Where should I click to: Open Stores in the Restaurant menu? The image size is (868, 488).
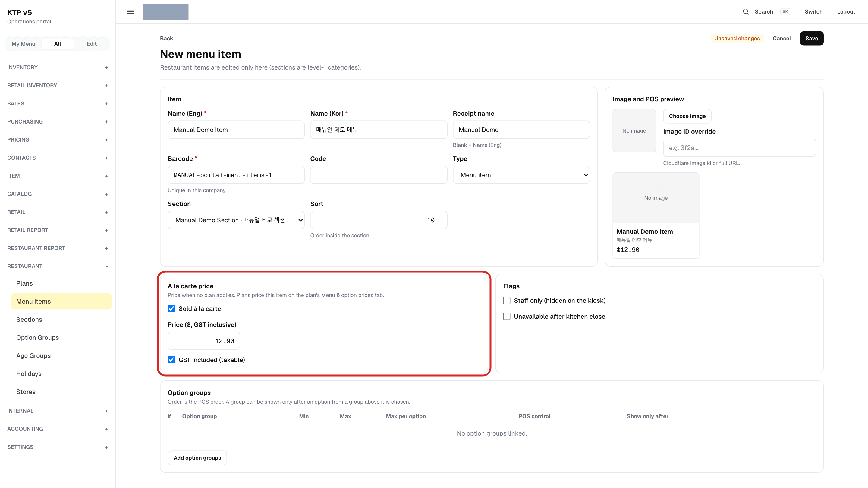[x=61, y=392]
